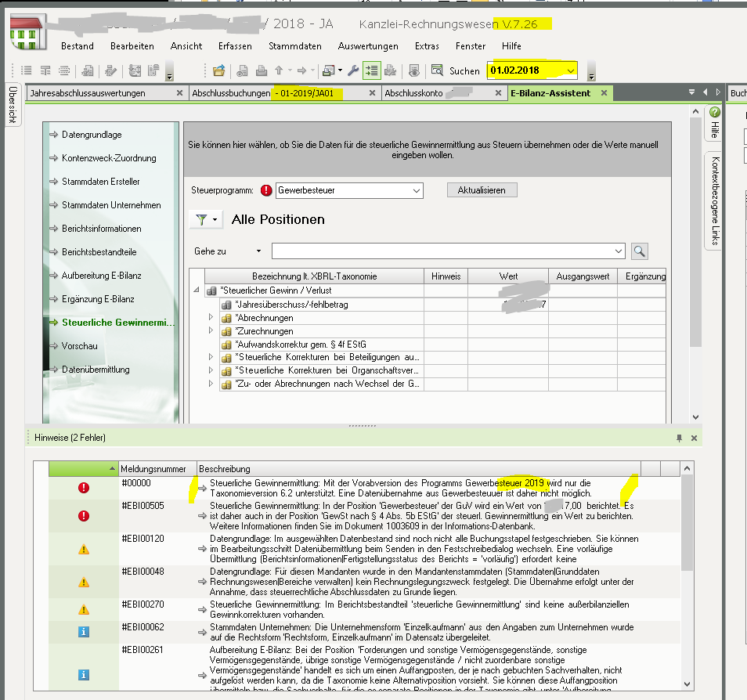Click the open folder icon in the toolbar
The width and height of the screenshot is (747, 700).
(218, 71)
